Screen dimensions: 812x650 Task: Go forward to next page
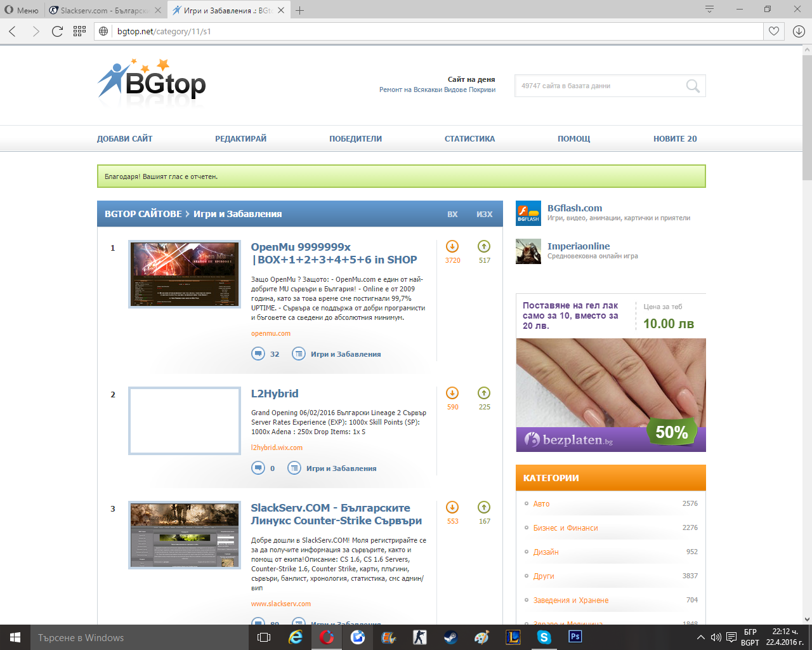point(36,31)
